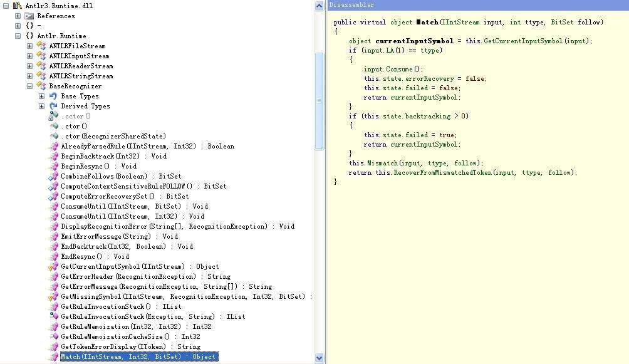The height and width of the screenshot is (364, 629).
Task: Select GetRuleMemoizationCacheSize() : Int32 method
Action: point(130,336)
